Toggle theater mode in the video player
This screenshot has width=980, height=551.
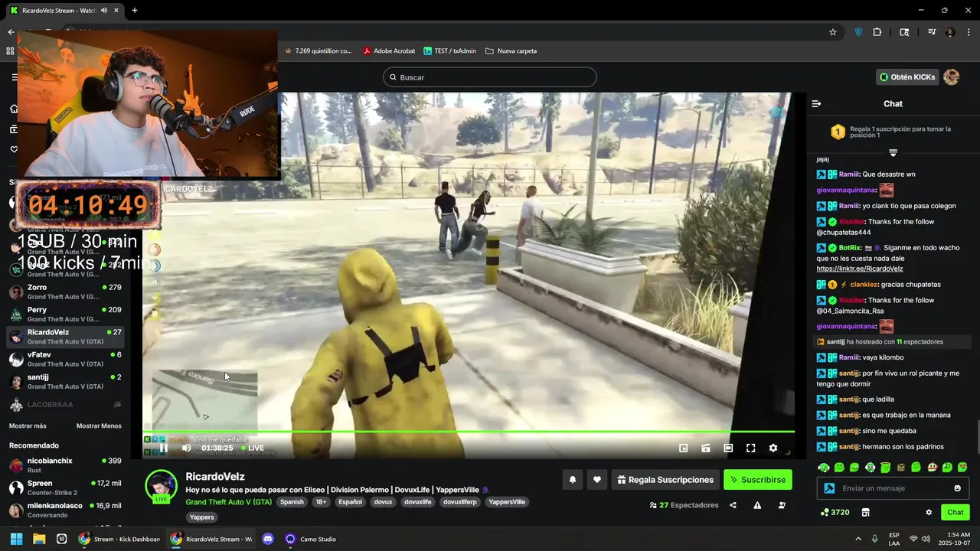coord(728,448)
